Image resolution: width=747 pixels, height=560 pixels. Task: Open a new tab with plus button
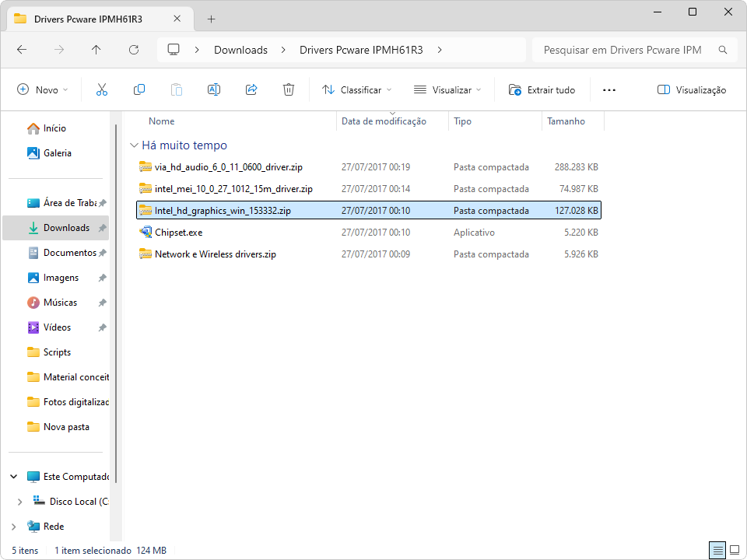point(212,19)
